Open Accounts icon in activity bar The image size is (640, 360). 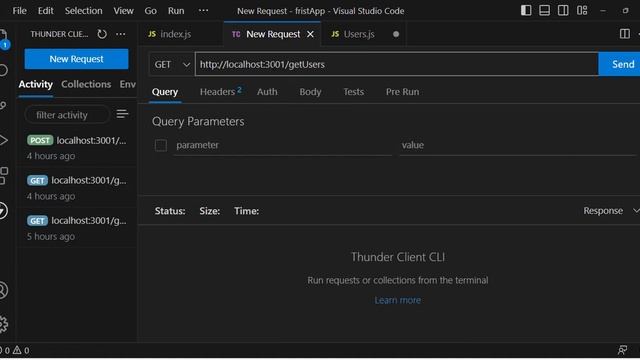click(3, 290)
